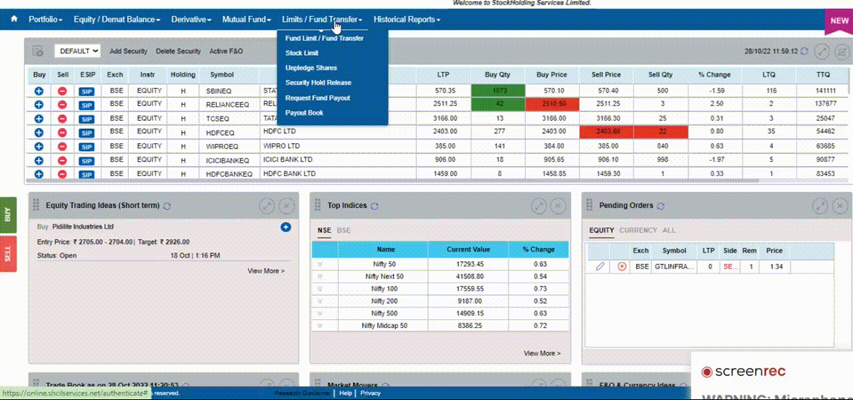This screenshot has height=400, width=853.
Task: Expand the Historical Reports menu
Action: pyautogui.click(x=407, y=19)
